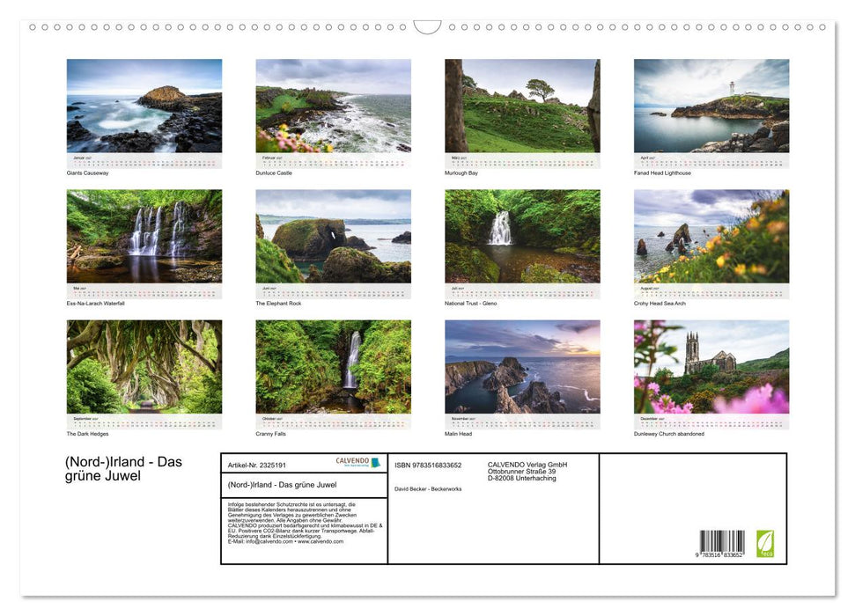This screenshot has height=616, width=855.
Task: Click the 'Fanad Head Lighthouse' caption
Action: (x=662, y=172)
